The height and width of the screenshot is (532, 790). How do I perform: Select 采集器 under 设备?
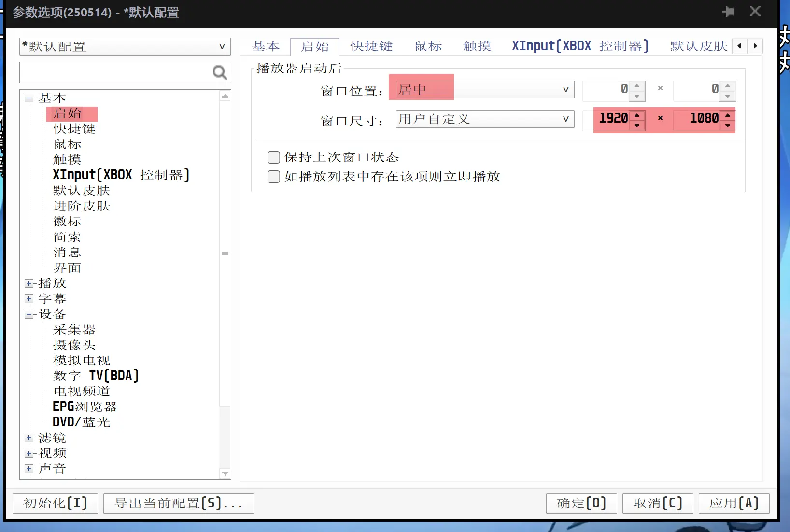pos(74,330)
